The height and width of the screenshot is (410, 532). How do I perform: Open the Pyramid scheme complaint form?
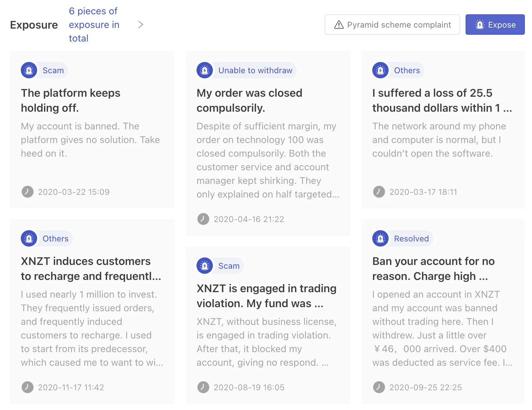392,25
